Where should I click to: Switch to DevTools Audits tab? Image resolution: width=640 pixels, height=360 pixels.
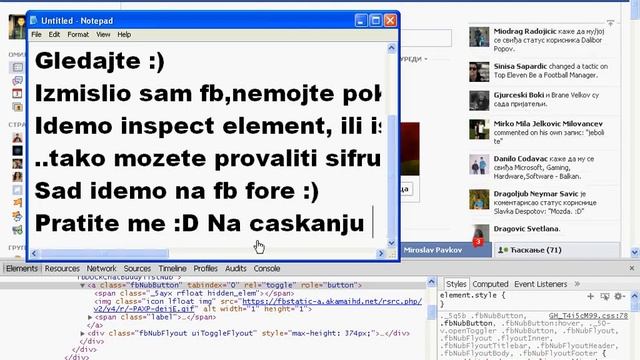236,269
